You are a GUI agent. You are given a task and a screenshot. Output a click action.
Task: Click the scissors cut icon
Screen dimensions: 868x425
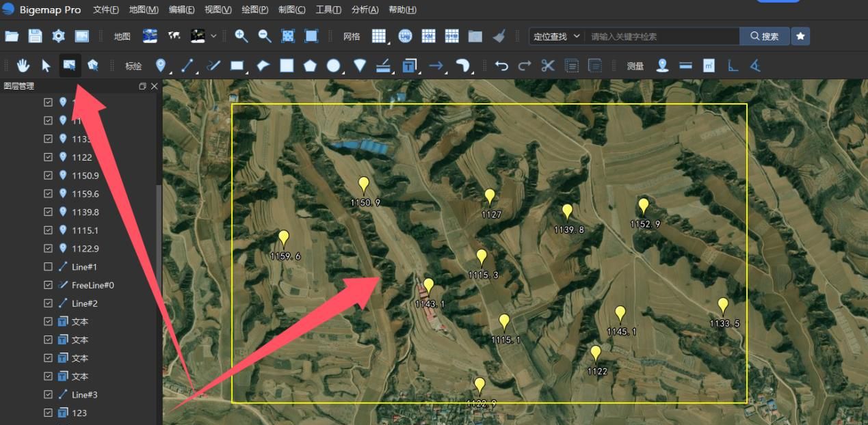point(547,66)
